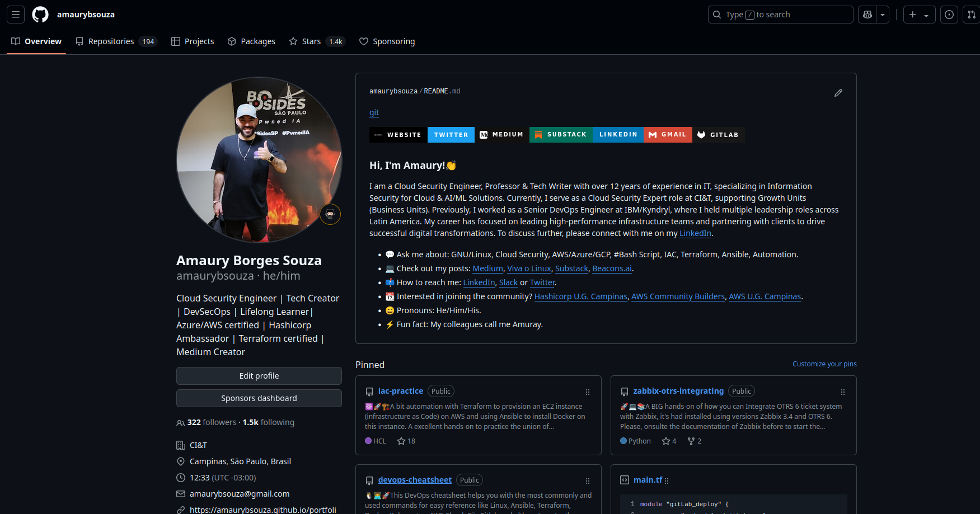Open the Projects tab
Image resolution: width=980 pixels, height=514 pixels.
(193, 41)
